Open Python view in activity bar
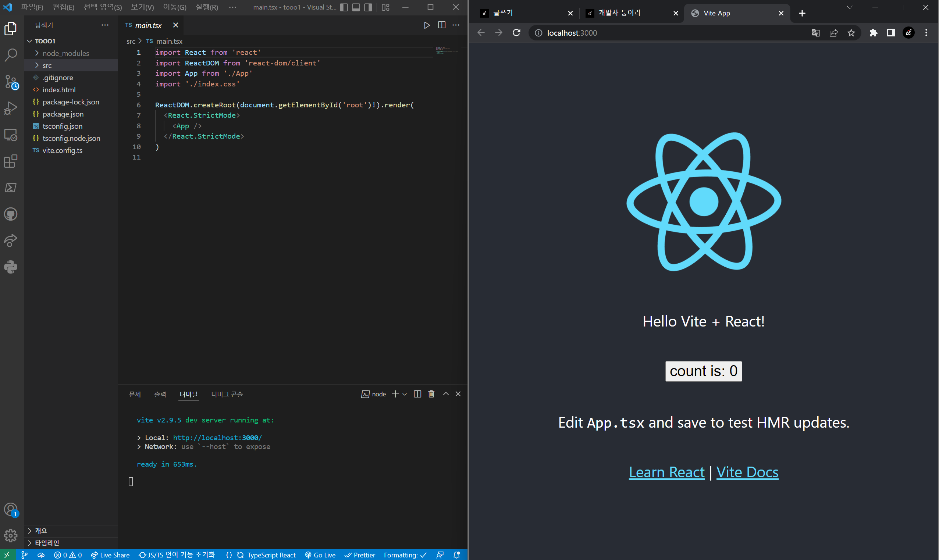This screenshot has height=560, width=939. (x=11, y=267)
